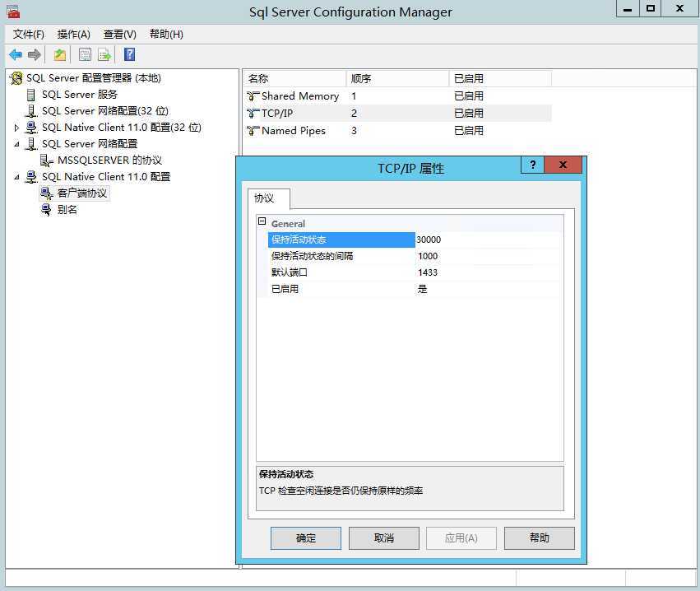Expand SQL Native Client 11.0 配置(32 位) node

16,128
